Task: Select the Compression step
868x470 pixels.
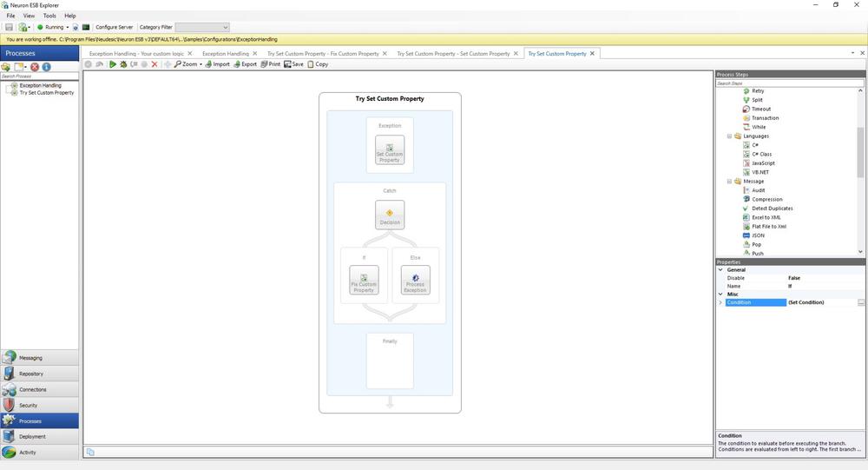Action: click(x=763, y=200)
